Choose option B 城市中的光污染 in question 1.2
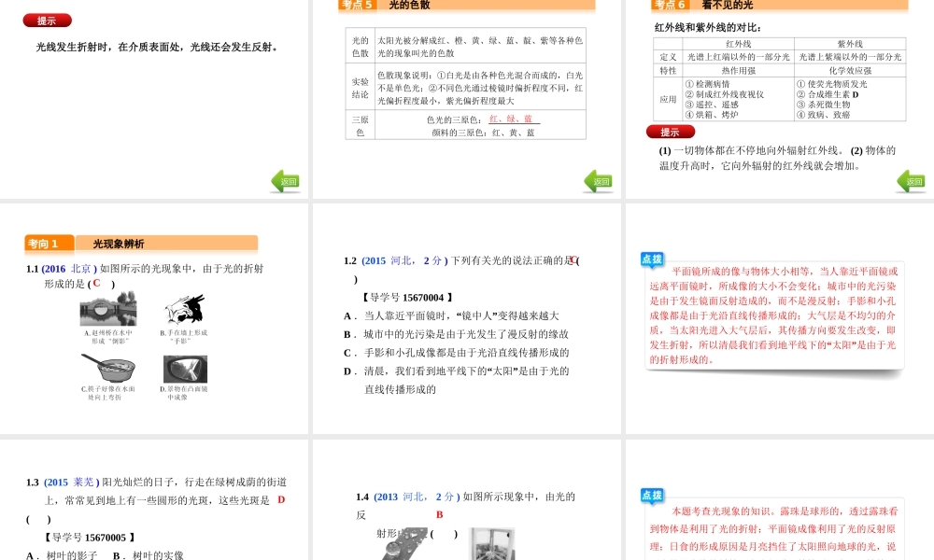This screenshot has width=934, height=560. pyautogui.click(x=457, y=334)
